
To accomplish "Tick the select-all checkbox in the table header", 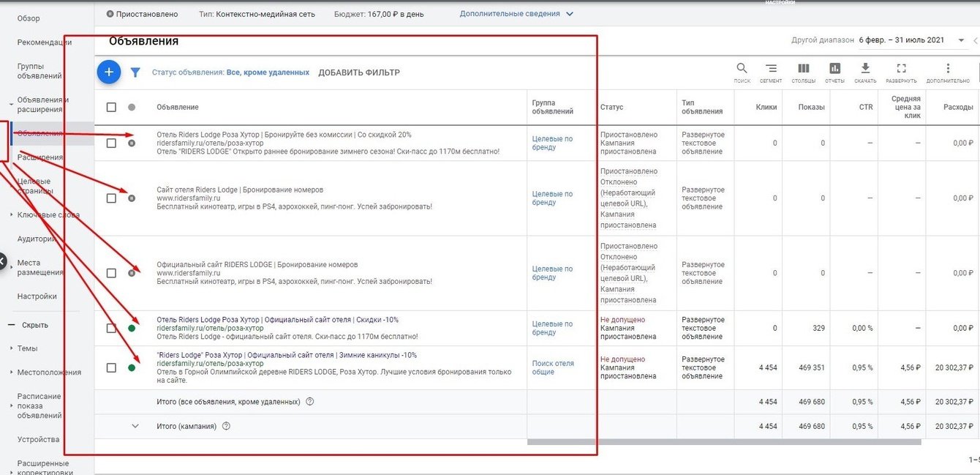I will pyautogui.click(x=111, y=107).
